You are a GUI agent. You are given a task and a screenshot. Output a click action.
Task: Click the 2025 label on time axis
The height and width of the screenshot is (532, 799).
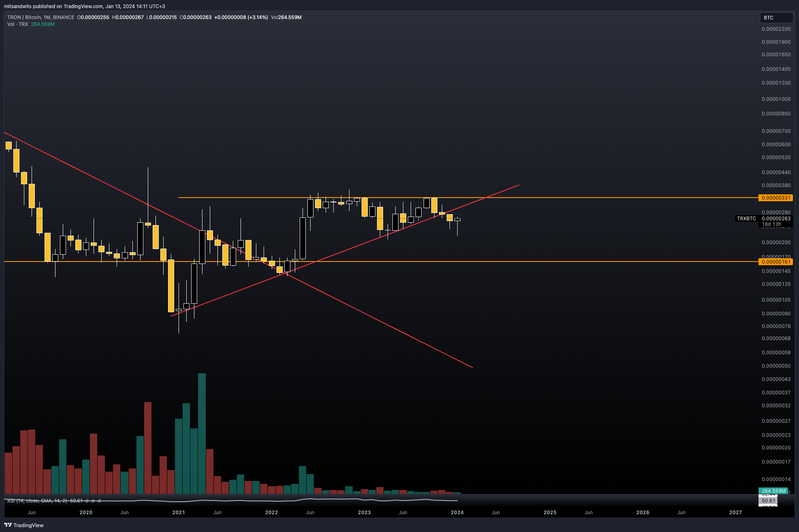550,513
